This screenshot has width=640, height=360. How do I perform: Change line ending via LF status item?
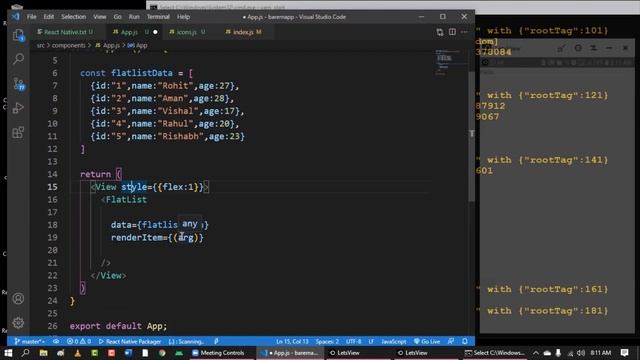tap(371, 341)
